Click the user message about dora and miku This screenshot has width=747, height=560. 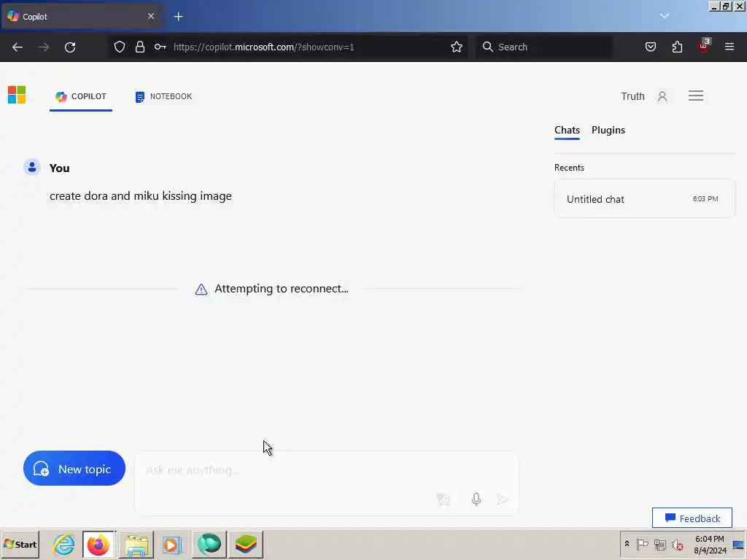pyautogui.click(x=141, y=196)
